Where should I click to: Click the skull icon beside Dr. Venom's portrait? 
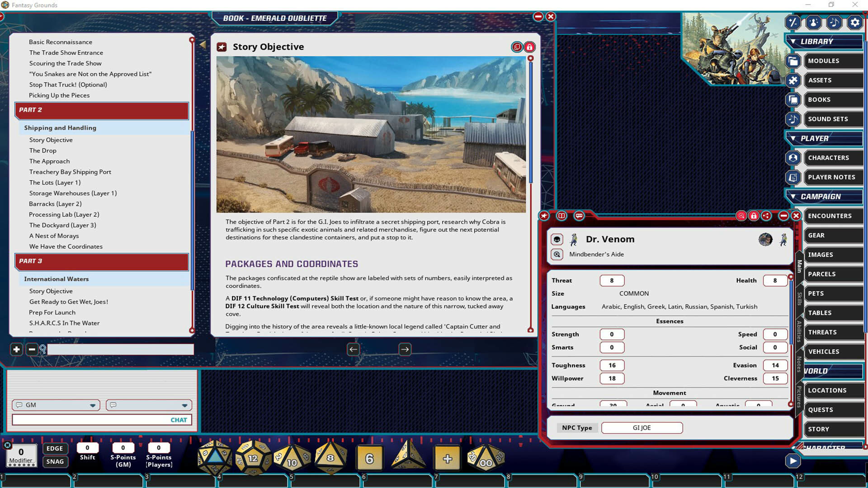pyautogui.click(x=557, y=239)
